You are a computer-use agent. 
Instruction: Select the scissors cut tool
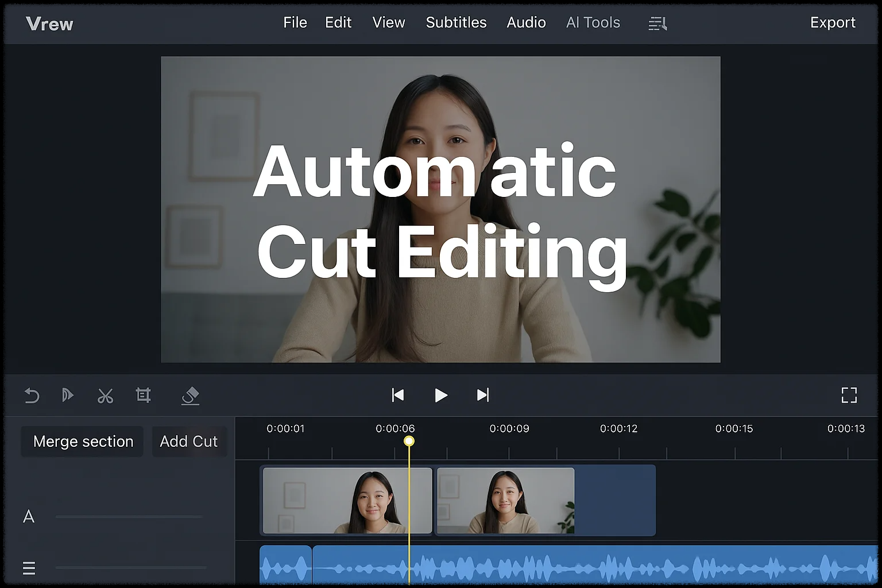(105, 396)
